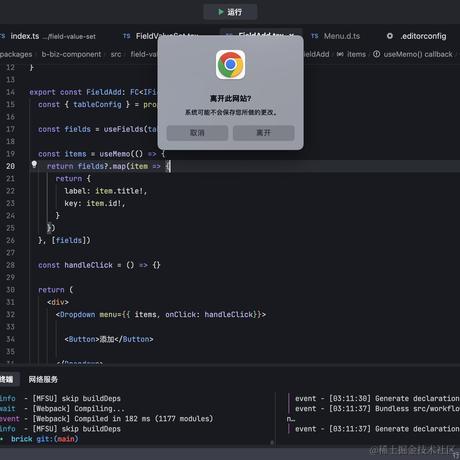
Task: Click 取消 to cancel leaving the site
Action: pyautogui.click(x=197, y=133)
